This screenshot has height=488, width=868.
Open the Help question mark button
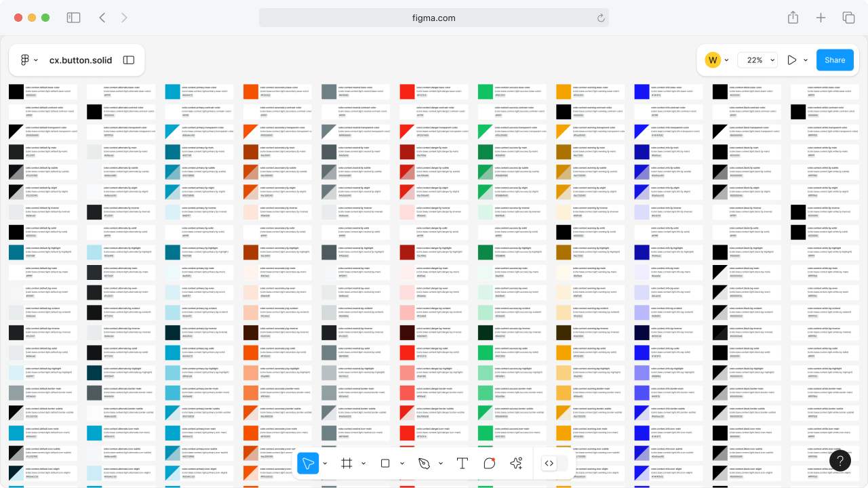(x=840, y=462)
